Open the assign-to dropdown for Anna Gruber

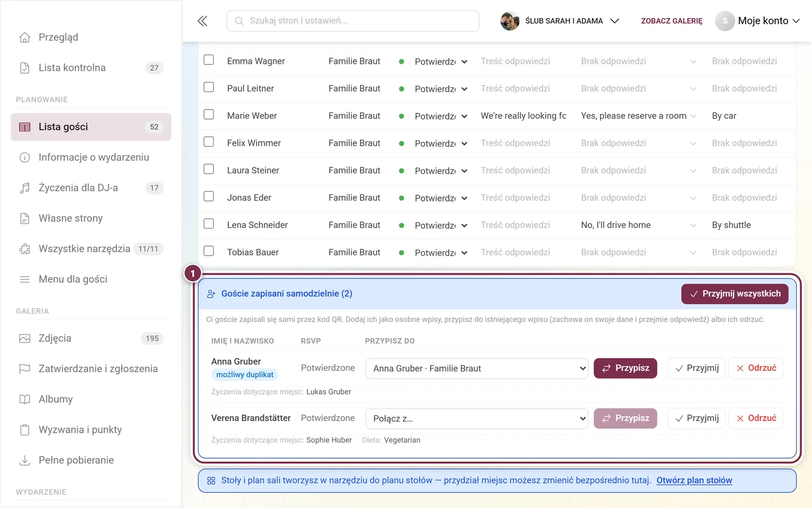[x=477, y=369]
